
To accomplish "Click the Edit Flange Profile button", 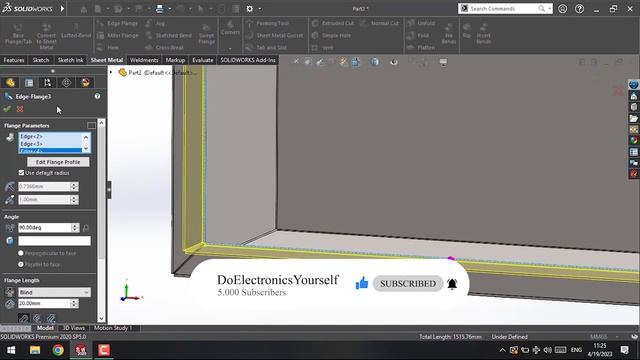I will pos(58,162).
